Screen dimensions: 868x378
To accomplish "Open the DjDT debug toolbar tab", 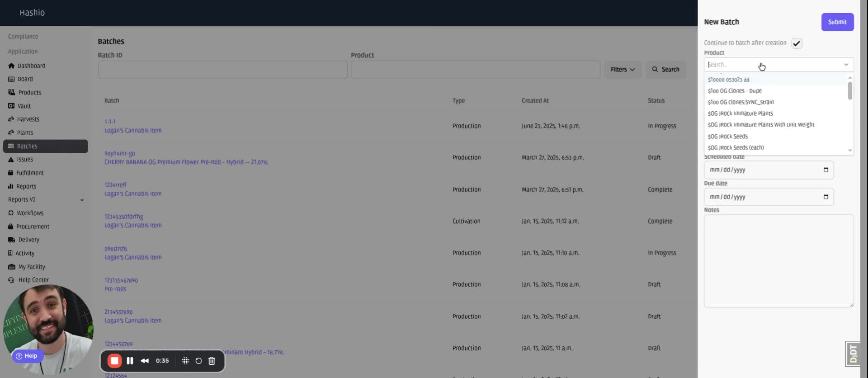I will (x=853, y=354).
